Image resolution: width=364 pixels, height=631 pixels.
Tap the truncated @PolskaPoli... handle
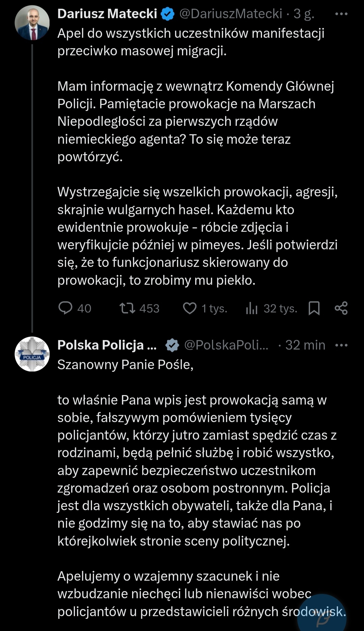[226, 345]
